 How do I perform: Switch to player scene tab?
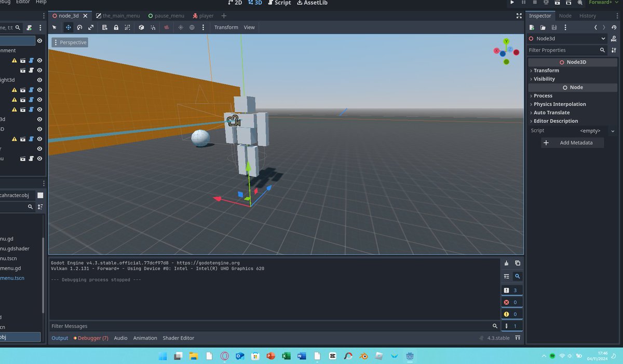[x=202, y=16]
